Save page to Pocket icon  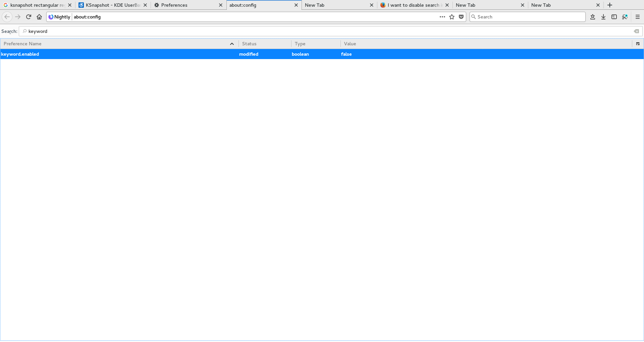pyautogui.click(x=461, y=17)
